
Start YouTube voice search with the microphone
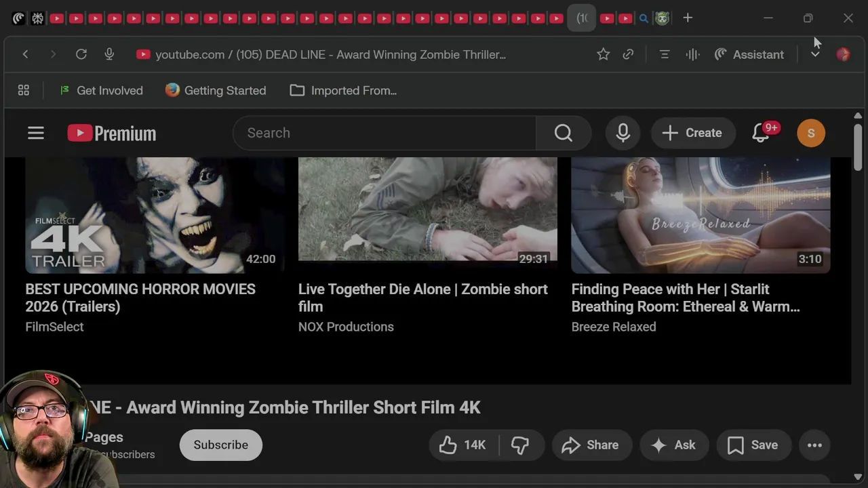623,133
